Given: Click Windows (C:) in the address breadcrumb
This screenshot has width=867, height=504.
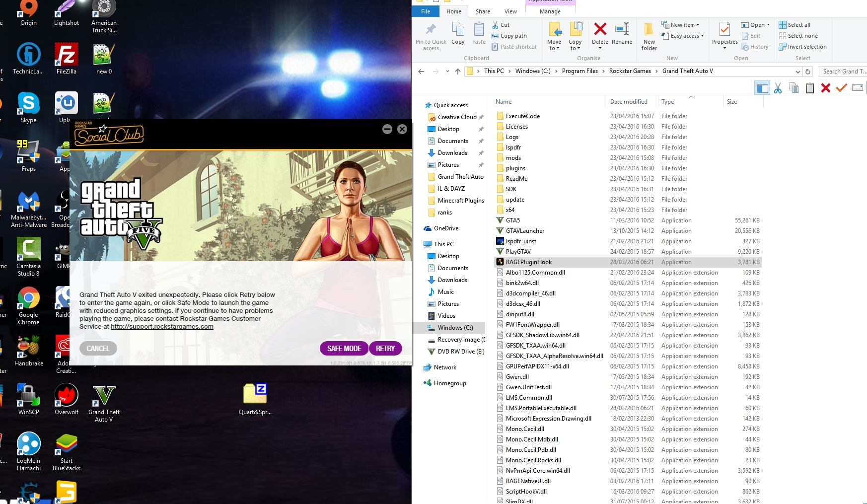Looking at the screenshot, I should [x=533, y=71].
